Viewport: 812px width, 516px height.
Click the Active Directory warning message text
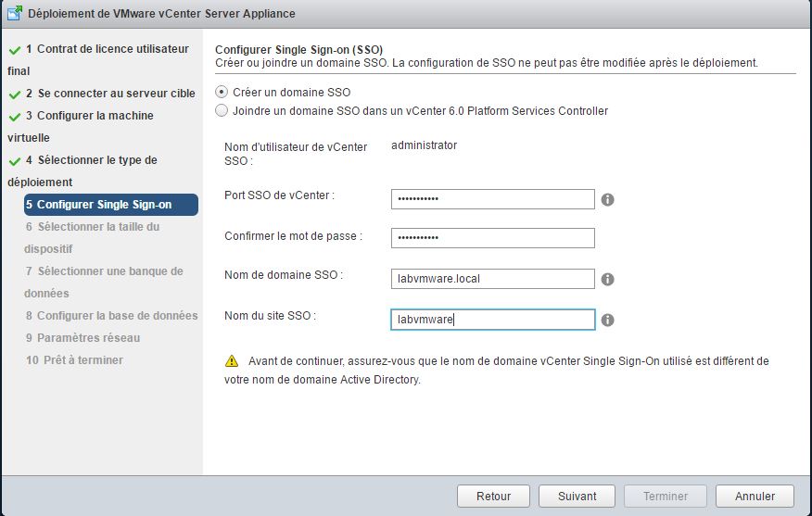click(x=497, y=370)
